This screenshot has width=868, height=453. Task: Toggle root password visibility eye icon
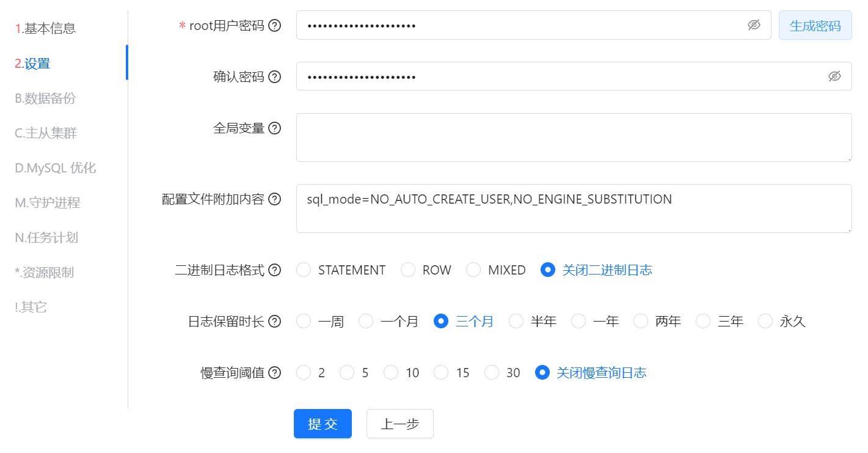click(754, 25)
